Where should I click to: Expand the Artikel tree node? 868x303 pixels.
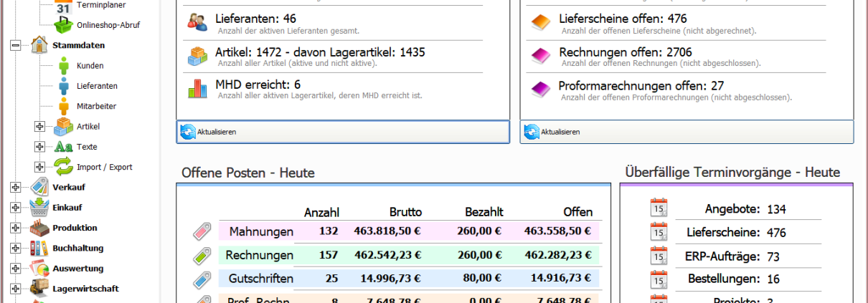[x=40, y=127]
